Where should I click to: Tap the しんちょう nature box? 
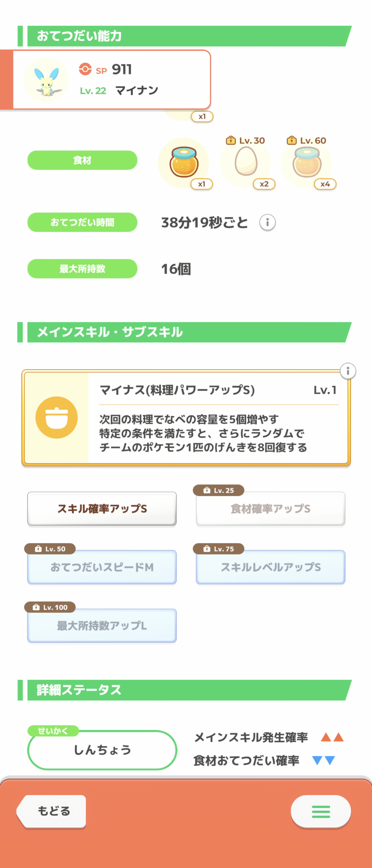pyautogui.click(x=102, y=750)
